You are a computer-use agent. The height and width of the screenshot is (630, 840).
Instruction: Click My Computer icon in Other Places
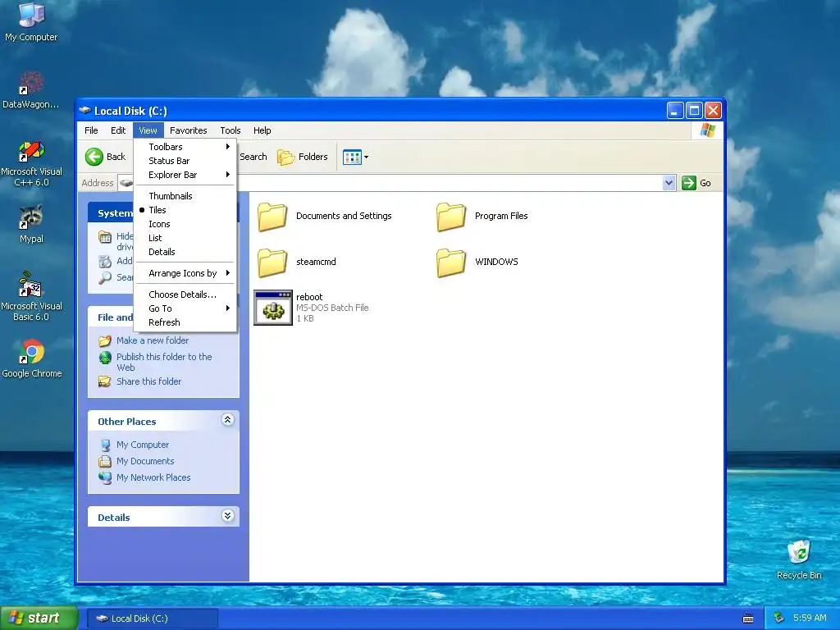[x=105, y=445]
